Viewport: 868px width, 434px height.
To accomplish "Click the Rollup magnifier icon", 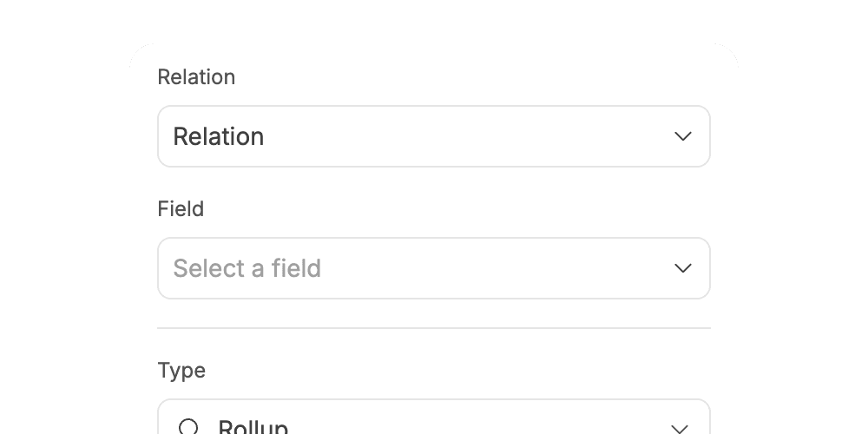I will pyautogui.click(x=188, y=427).
